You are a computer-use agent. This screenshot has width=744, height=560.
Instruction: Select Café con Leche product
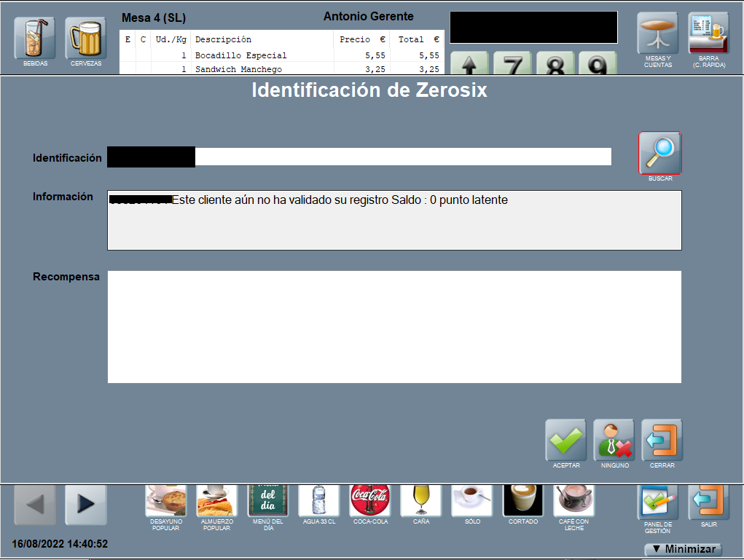click(x=573, y=500)
